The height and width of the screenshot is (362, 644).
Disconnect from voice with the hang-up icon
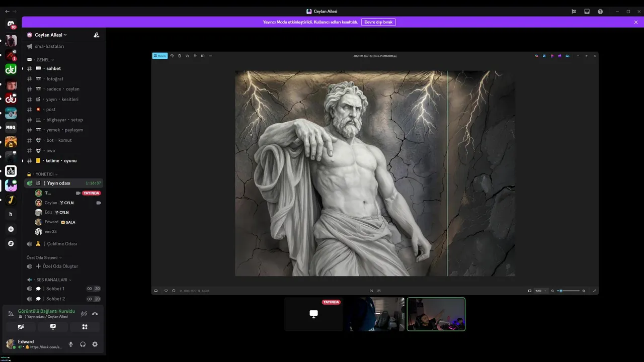(95, 314)
